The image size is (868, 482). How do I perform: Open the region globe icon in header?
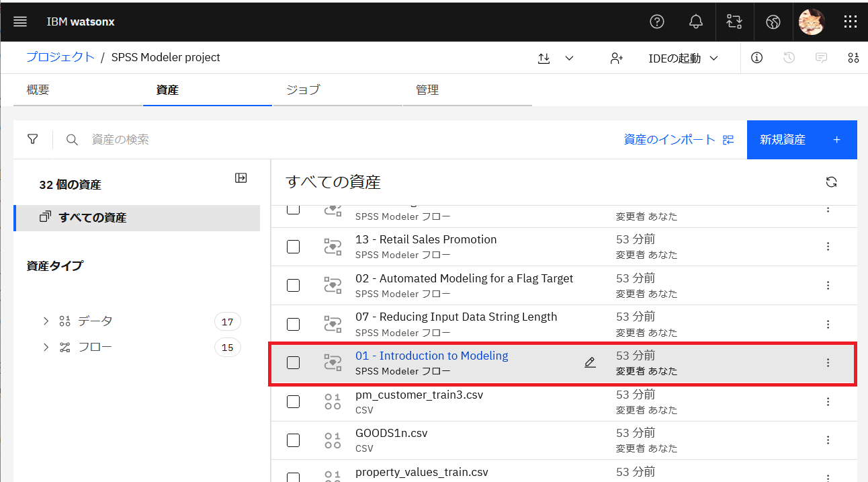773,22
